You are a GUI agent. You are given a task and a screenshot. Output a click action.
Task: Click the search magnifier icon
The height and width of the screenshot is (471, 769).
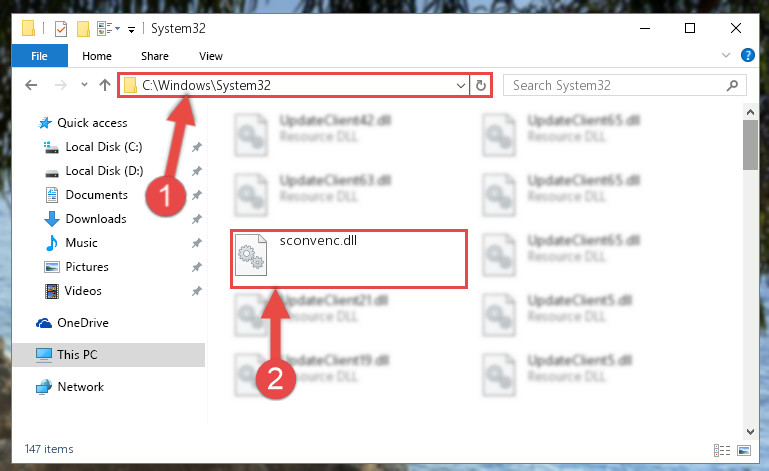(732, 85)
